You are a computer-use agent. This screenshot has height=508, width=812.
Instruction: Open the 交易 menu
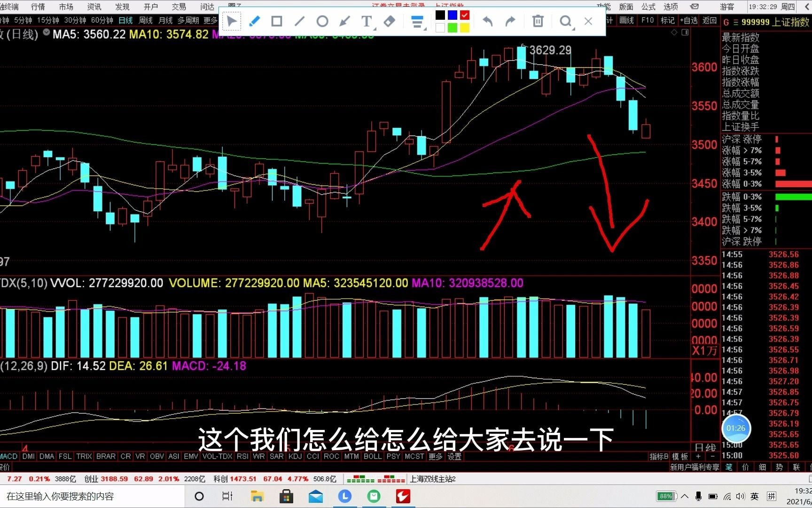tap(179, 6)
